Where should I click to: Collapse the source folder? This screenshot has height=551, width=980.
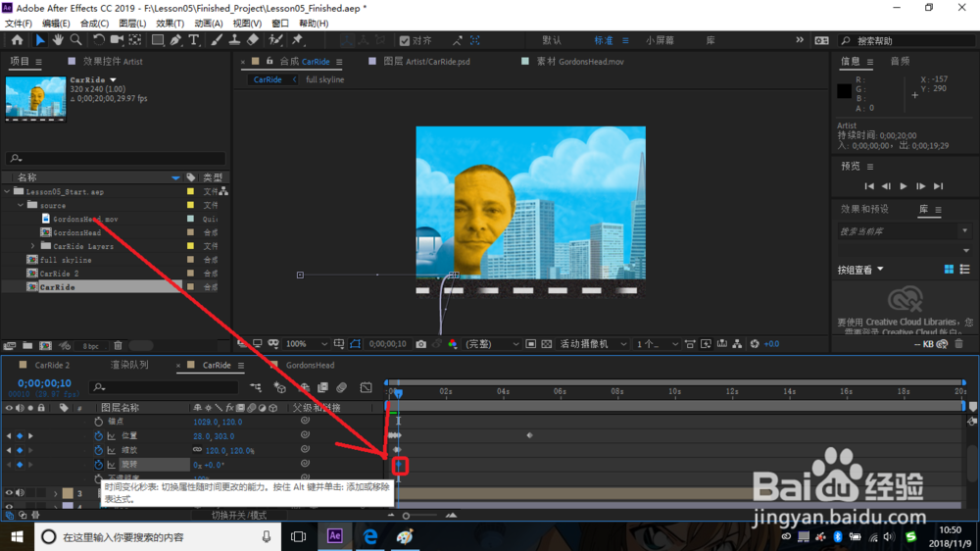[21, 205]
